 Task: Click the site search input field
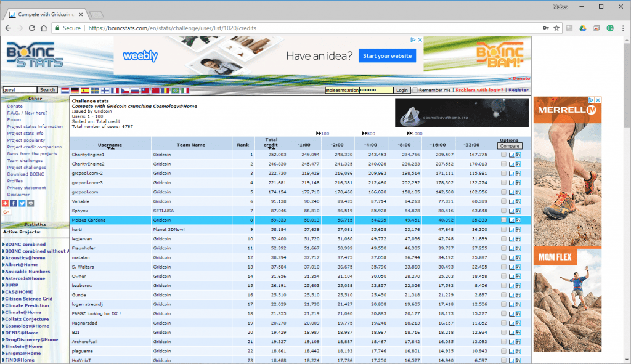click(20, 90)
